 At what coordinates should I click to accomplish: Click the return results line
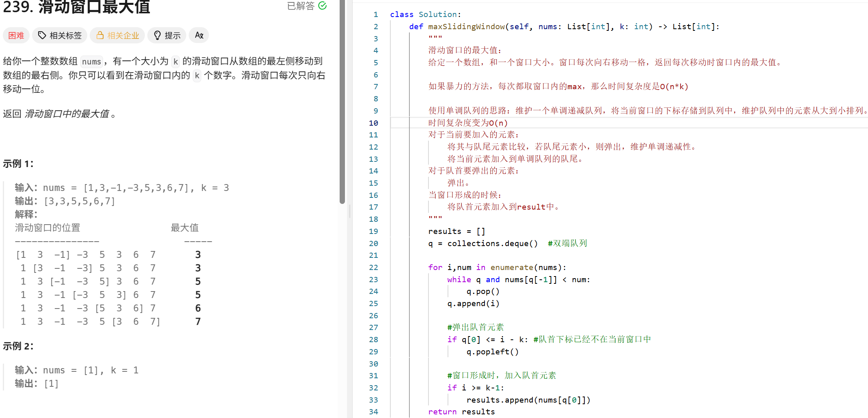click(461, 412)
